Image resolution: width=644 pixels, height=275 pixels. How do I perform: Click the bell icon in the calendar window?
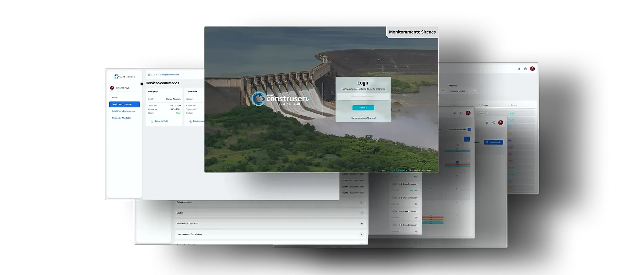point(454,113)
